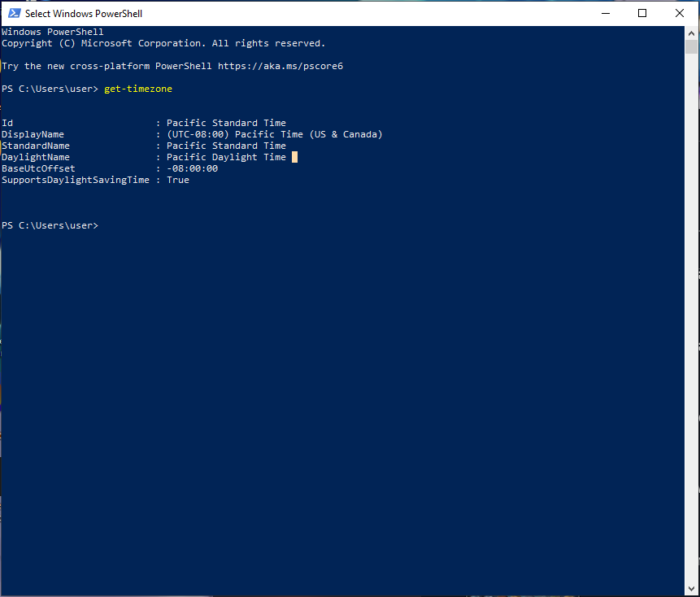Close the Windows PowerShell window

(680, 13)
